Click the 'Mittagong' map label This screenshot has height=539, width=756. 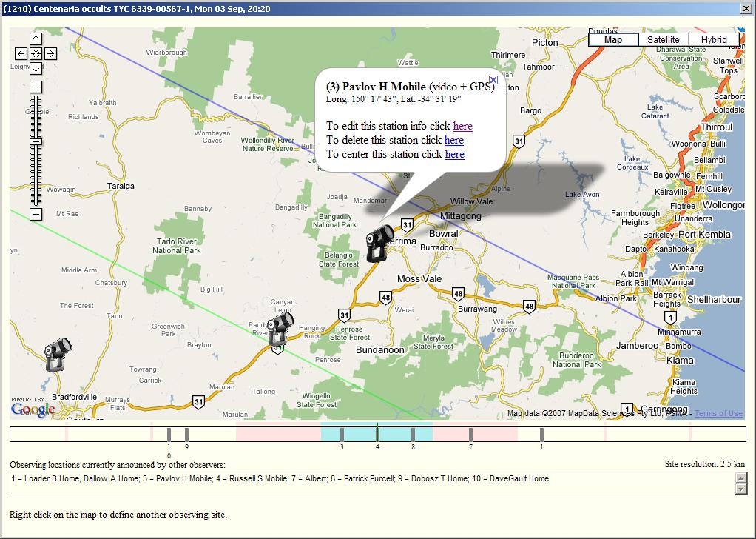(460, 216)
